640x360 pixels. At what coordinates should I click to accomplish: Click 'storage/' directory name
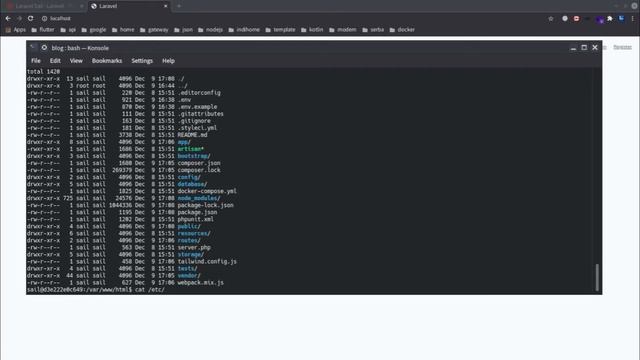[191, 255]
